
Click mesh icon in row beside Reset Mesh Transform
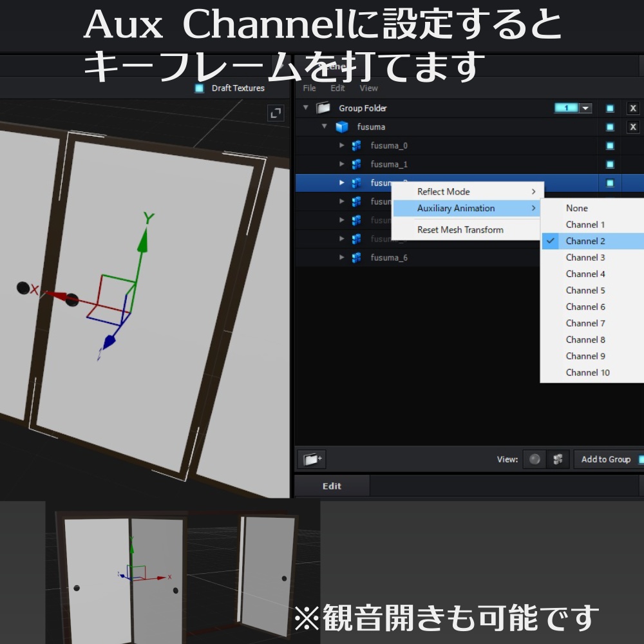click(x=356, y=220)
